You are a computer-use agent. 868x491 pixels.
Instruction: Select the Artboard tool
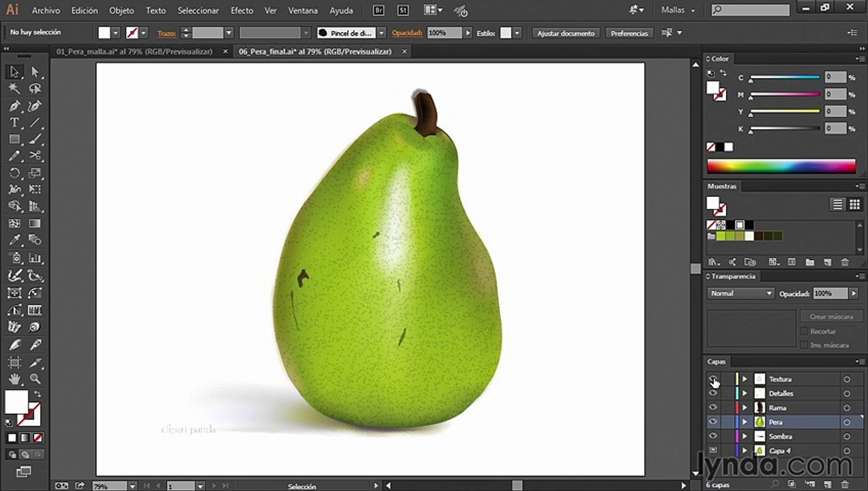14,362
